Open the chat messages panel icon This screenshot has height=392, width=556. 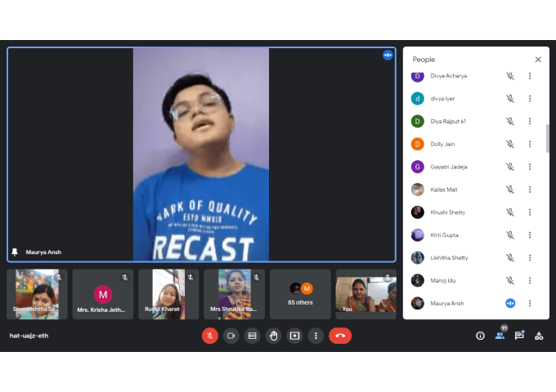(519, 336)
